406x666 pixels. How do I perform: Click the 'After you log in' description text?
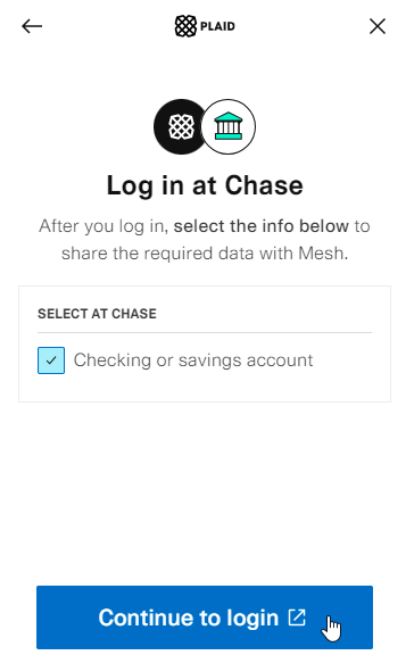click(x=102, y=226)
